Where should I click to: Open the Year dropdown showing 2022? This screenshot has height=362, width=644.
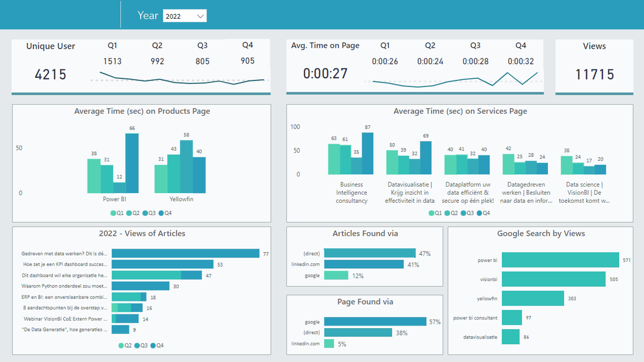pyautogui.click(x=185, y=16)
